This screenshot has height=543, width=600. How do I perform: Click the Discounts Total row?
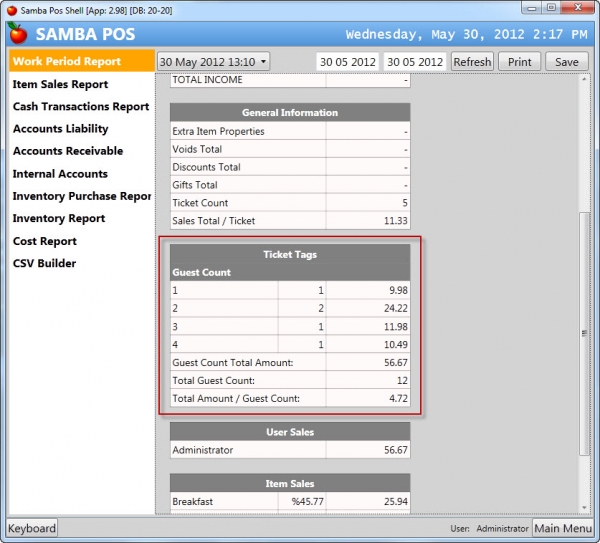coord(290,167)
